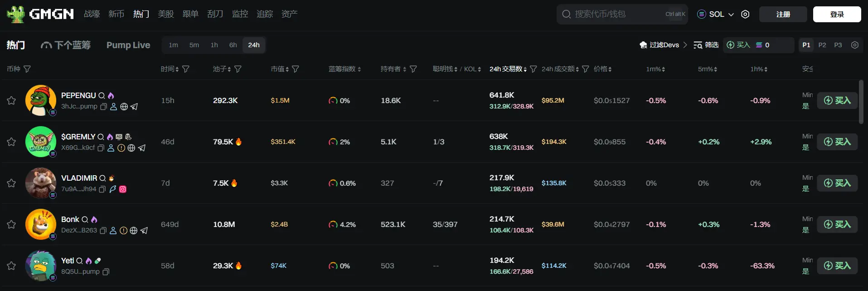The width and height of the screenshot is (868, 291).
Task: Star the Bonk token row
Action: coord(11,225)
